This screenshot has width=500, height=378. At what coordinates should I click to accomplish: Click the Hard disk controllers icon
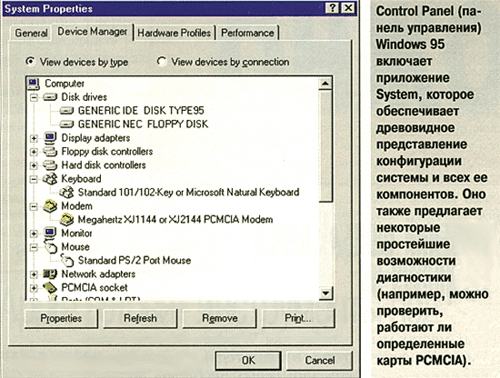pos(50,165)
